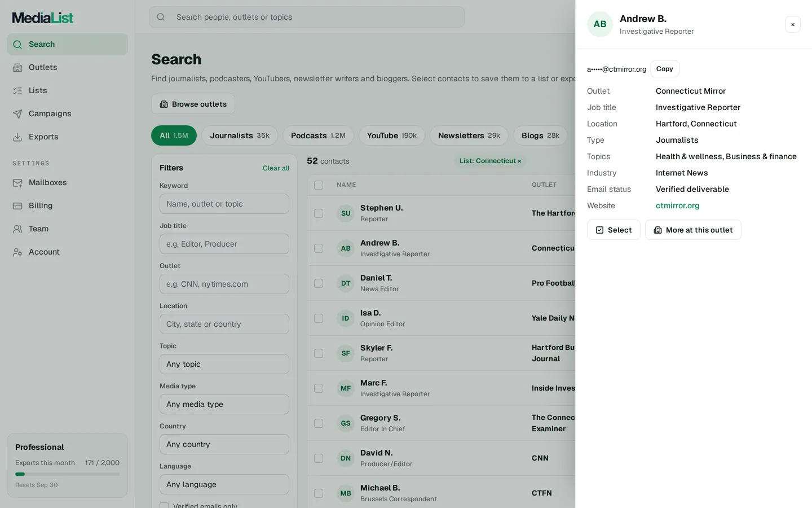The width and height of the screenshot is (812, 508).
Task: Click the DT avatar for Daniel T.
Action: (x=346, y=283)
